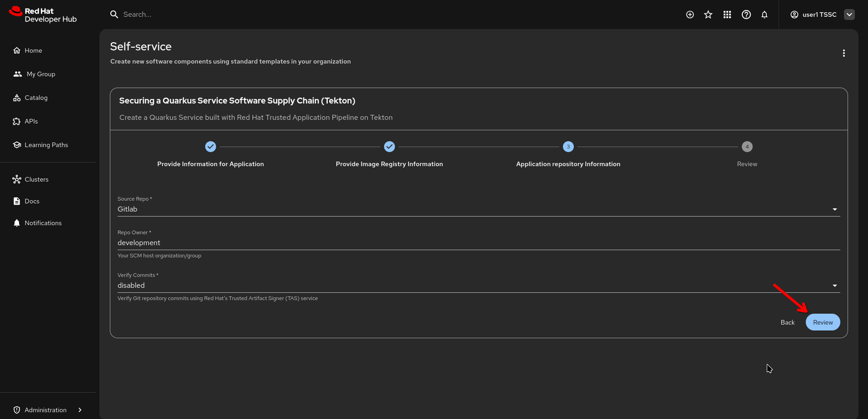Open Learning Paths in the sidebar
This screenshot has height=419, width=868.
(46, 145)
